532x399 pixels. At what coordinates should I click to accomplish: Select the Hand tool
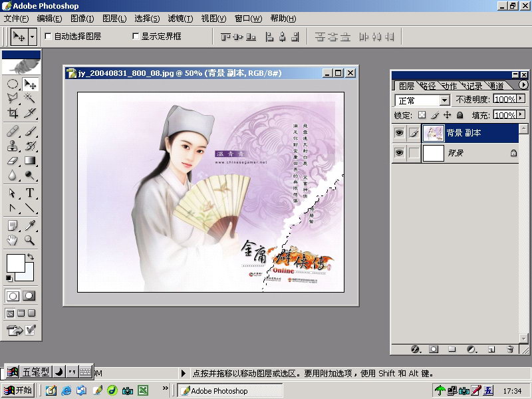point(13,240)
